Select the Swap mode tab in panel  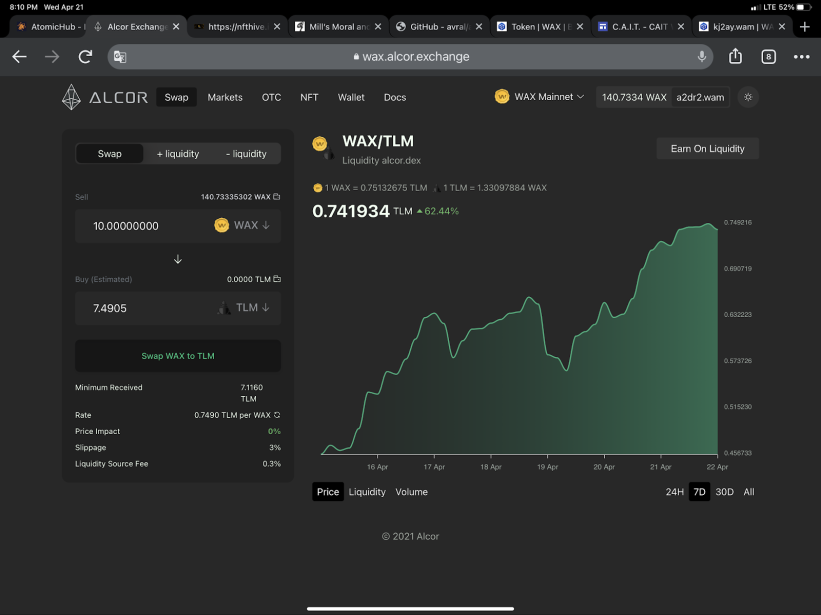(x=109, y=154)
